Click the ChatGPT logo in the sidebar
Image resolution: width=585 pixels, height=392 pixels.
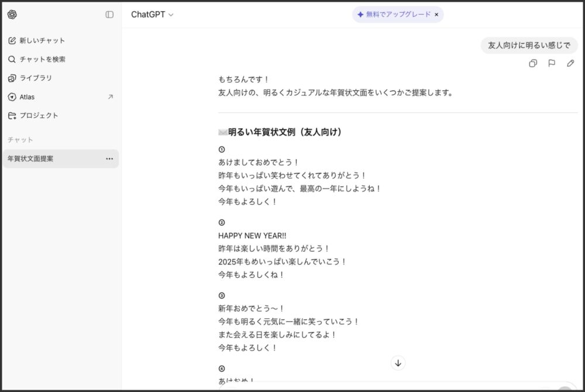[13, 13]
